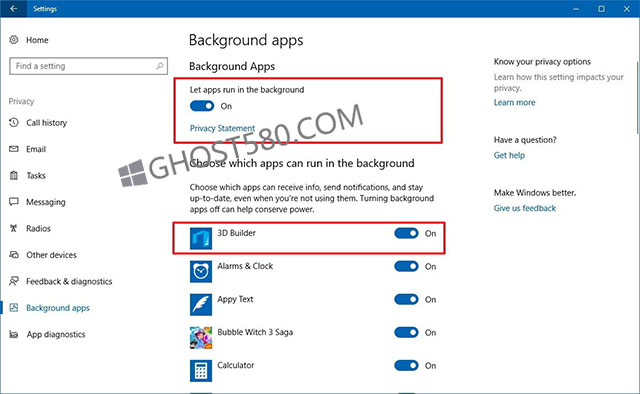Screen dimensions: 640x394
Task: Open Home in settings sidebar
Action: pyautogui.click(x=37, y=40)
